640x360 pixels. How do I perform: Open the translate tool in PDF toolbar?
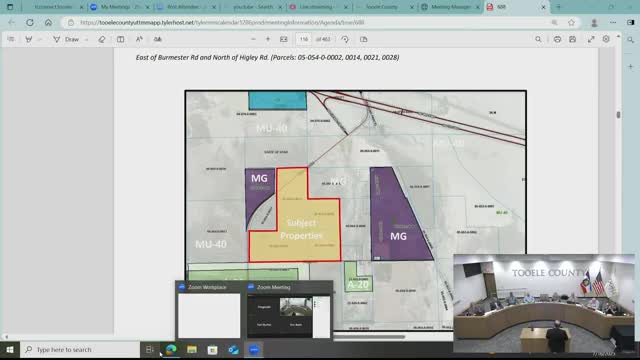point(158,39)
